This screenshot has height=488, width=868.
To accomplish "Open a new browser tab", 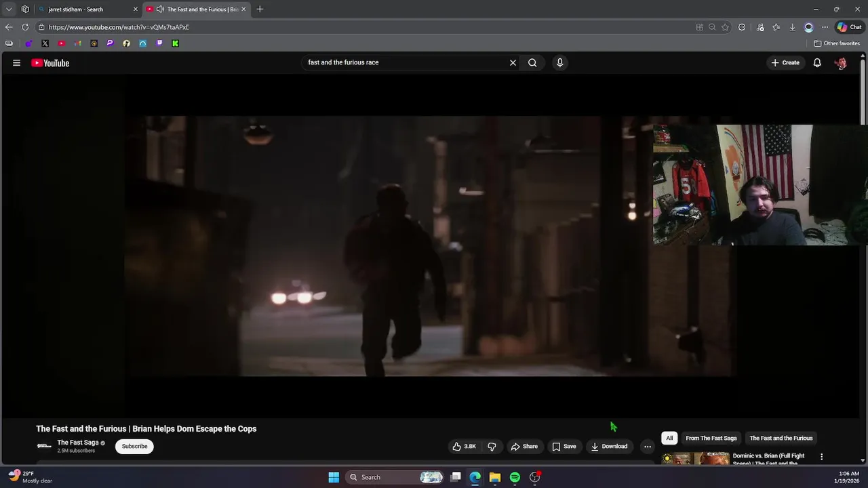I will pos(260,9).
